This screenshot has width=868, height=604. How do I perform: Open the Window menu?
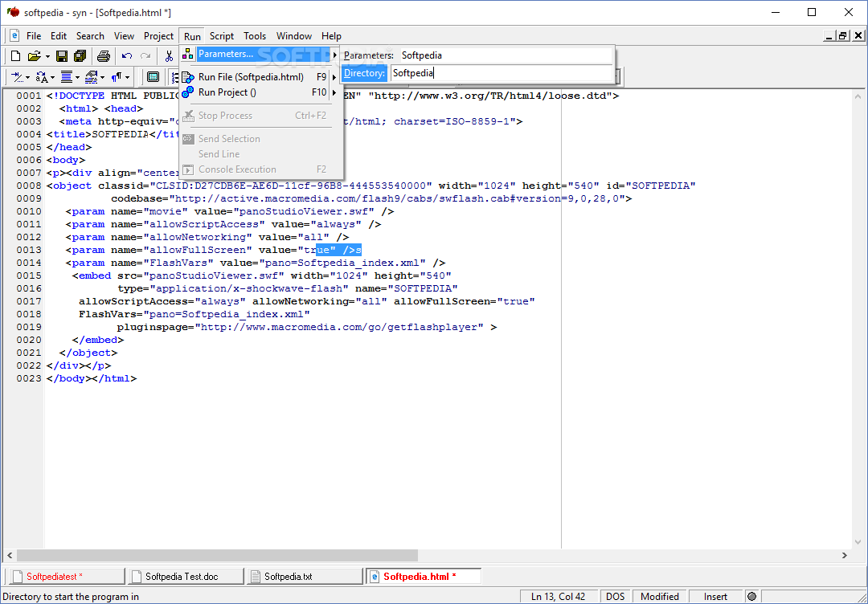(x=294, y=36)
